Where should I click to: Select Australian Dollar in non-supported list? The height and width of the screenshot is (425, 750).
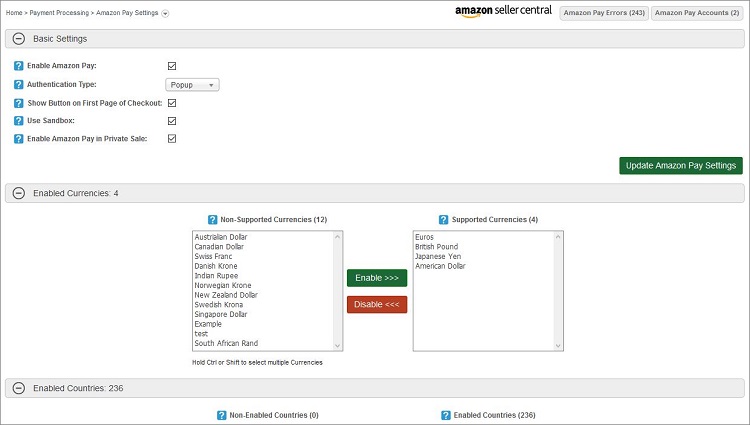point(221,237)
